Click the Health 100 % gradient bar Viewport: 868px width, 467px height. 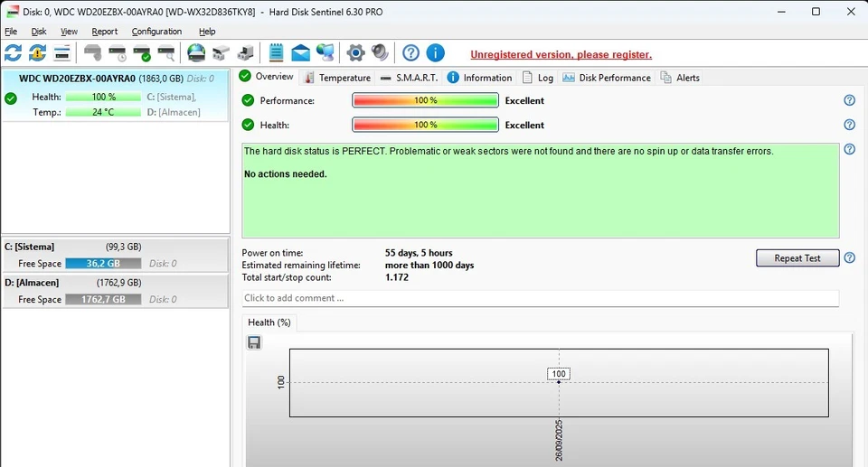click(425, 125)
